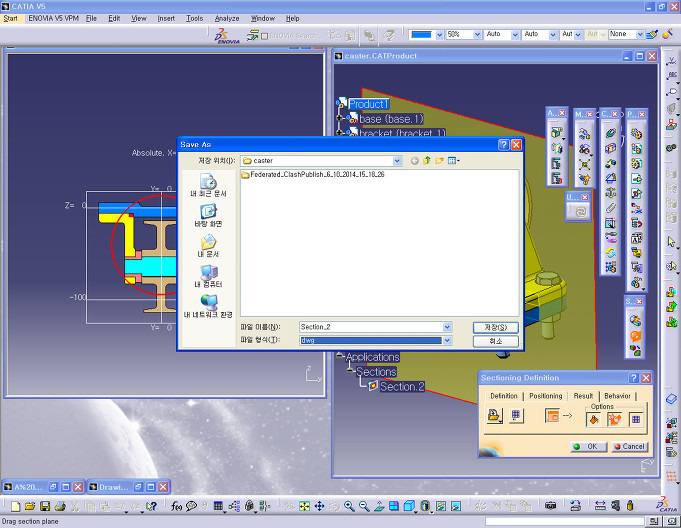This screenshot has width=681, height=528.
Task: Switch to the Behavior tab
Action: coord(617,396)
